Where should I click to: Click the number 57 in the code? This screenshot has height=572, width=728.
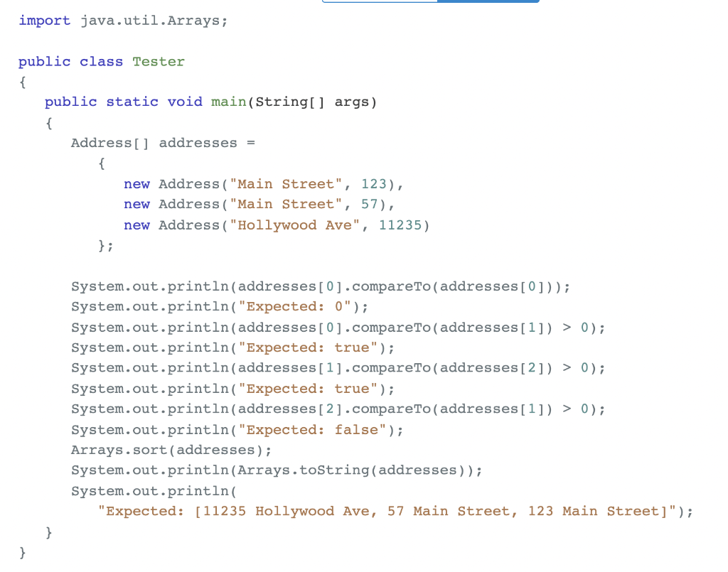click(x=368, y=204)
